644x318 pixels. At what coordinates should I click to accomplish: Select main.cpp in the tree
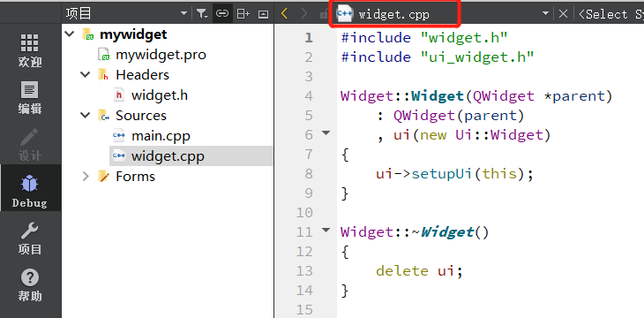coord(161,136)
